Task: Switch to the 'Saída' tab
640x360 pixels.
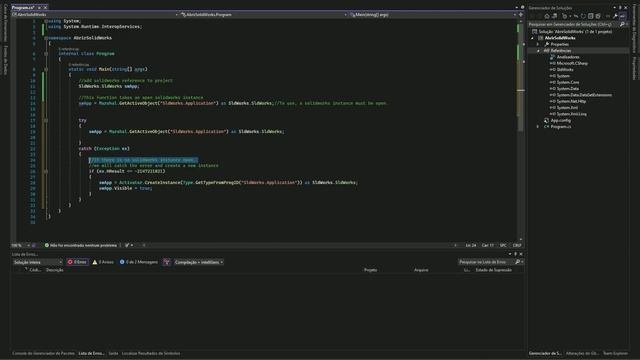Action: [x=113, y=353]
